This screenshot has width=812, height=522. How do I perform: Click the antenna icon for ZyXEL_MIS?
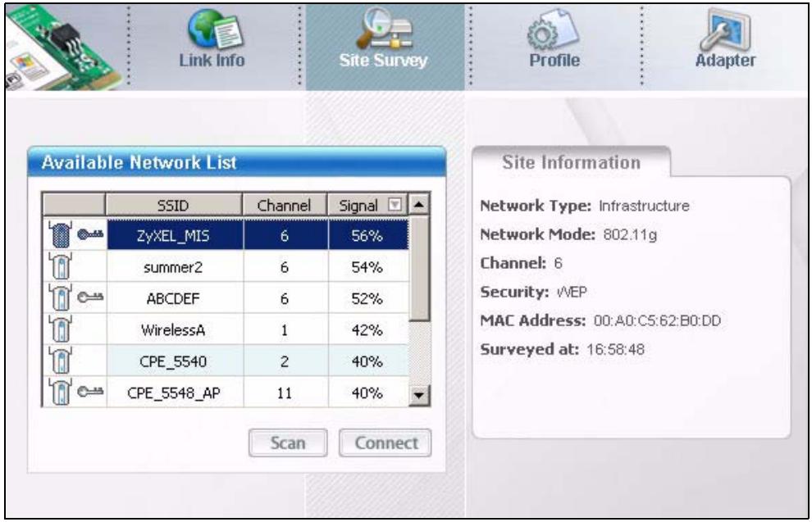[60, 234]
